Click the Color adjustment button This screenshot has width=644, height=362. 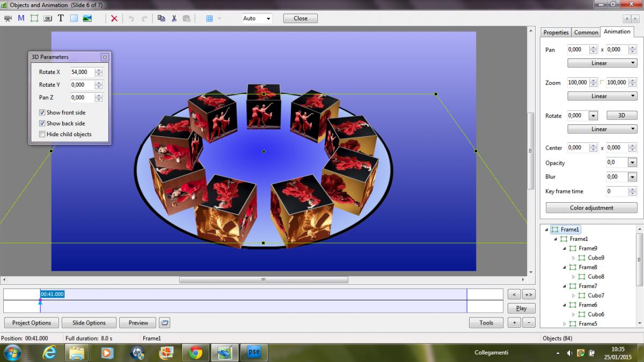pyautogui.click(x=591, y=208)
